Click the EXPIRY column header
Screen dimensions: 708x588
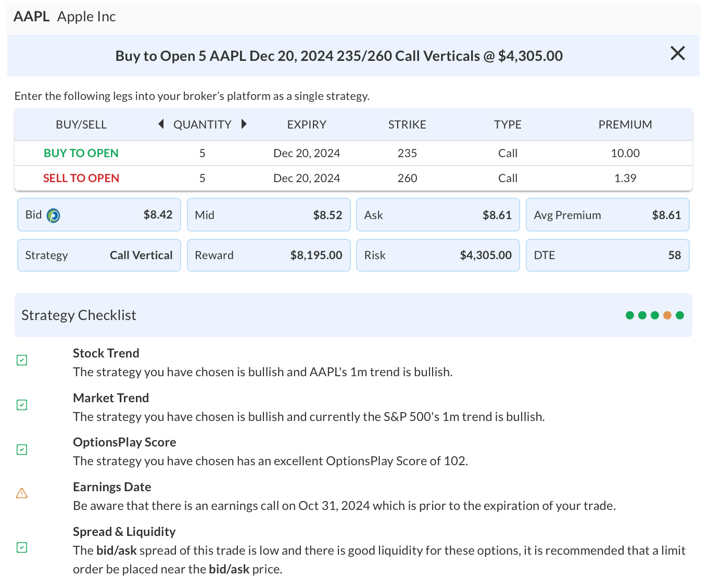pos(307,124)
